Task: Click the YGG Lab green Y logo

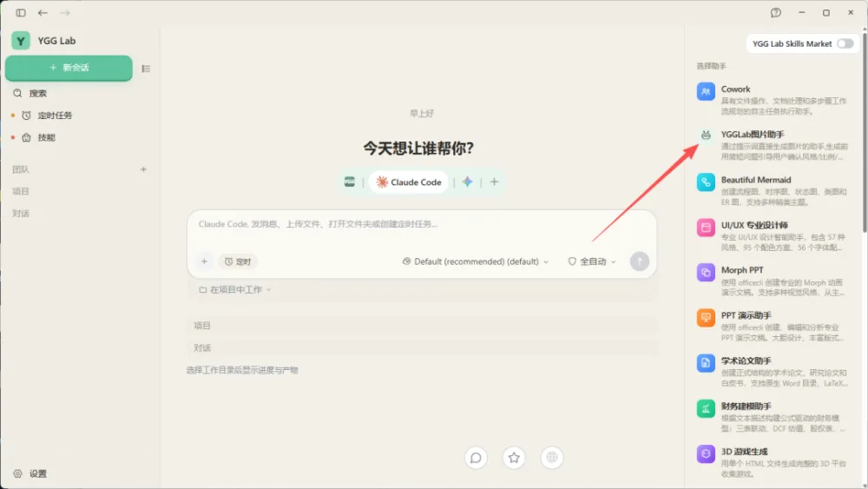Action: click(21, 41)
